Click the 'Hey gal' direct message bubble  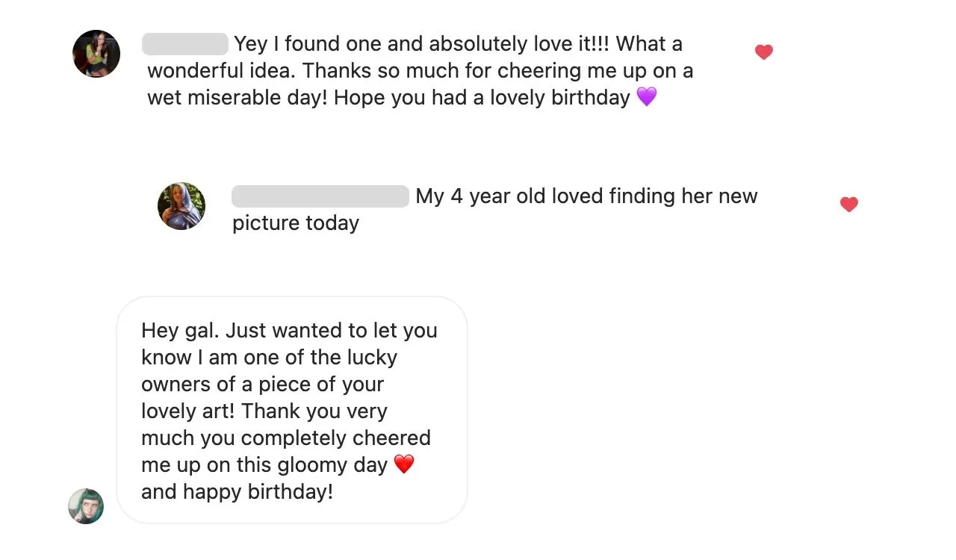292,410
